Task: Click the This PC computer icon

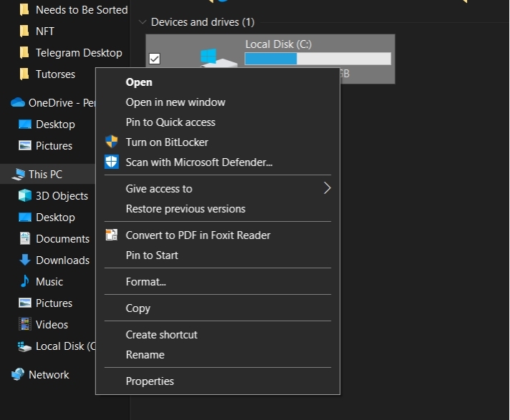Action: [18, 174]
